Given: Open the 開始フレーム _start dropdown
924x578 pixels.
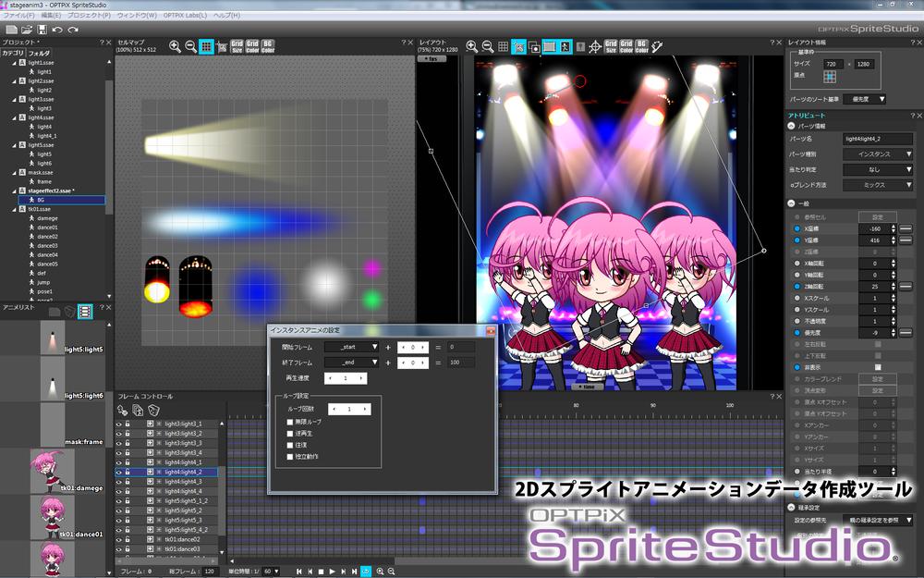Looking at the screenshot, I should (352, 347).
